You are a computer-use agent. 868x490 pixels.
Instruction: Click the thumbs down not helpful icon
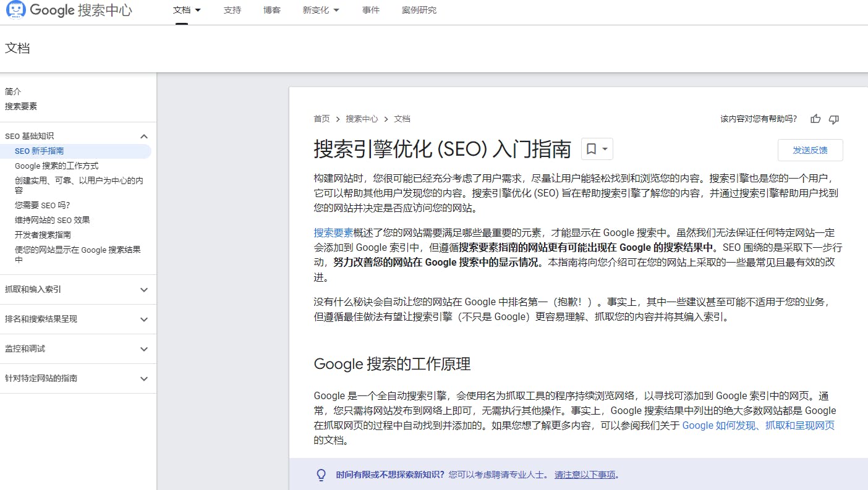pos(833,119)
